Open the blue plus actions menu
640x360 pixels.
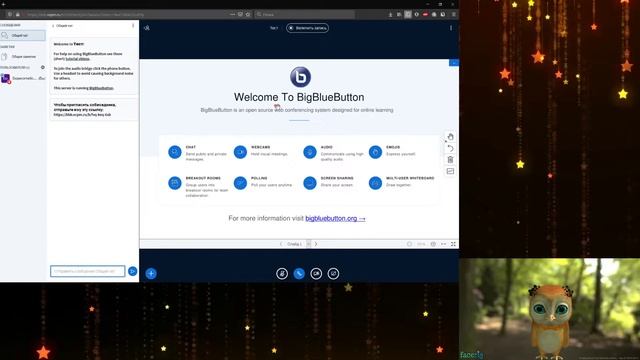pos(151,273)
